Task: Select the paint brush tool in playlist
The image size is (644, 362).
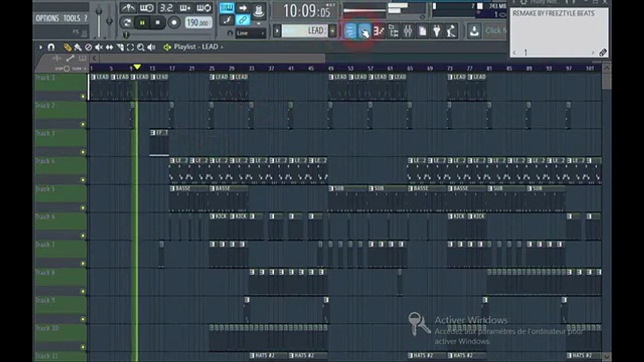Action: pyautogui.click(x=77, y=47)
